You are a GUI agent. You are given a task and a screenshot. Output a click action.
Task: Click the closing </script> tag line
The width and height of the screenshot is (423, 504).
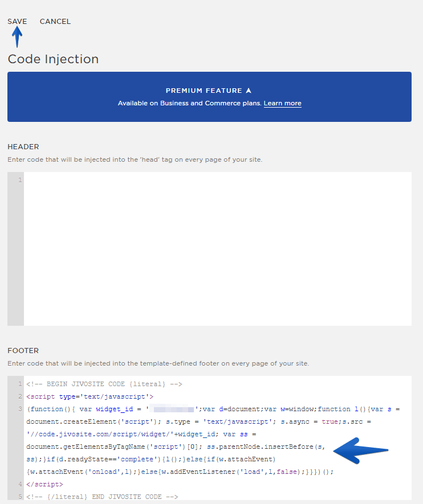(x=44, y=485)
